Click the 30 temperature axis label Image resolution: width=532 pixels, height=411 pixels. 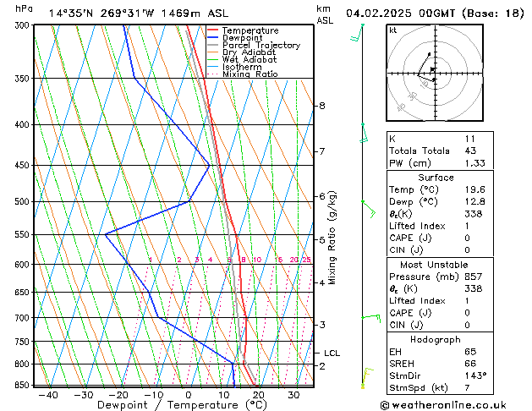(x=293, y=395)
